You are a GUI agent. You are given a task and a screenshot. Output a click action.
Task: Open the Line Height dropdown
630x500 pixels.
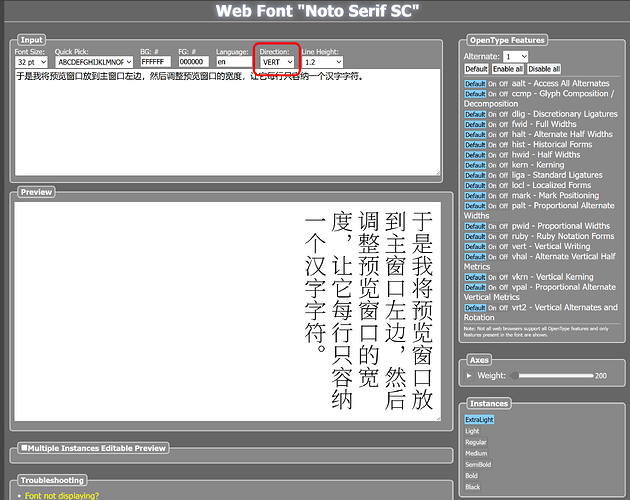point(323,62)
